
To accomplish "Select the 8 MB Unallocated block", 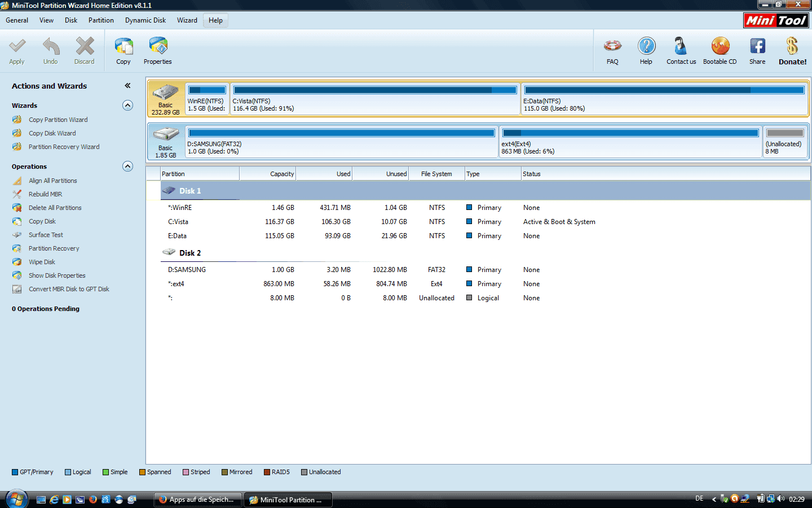I will pos(785,141).
